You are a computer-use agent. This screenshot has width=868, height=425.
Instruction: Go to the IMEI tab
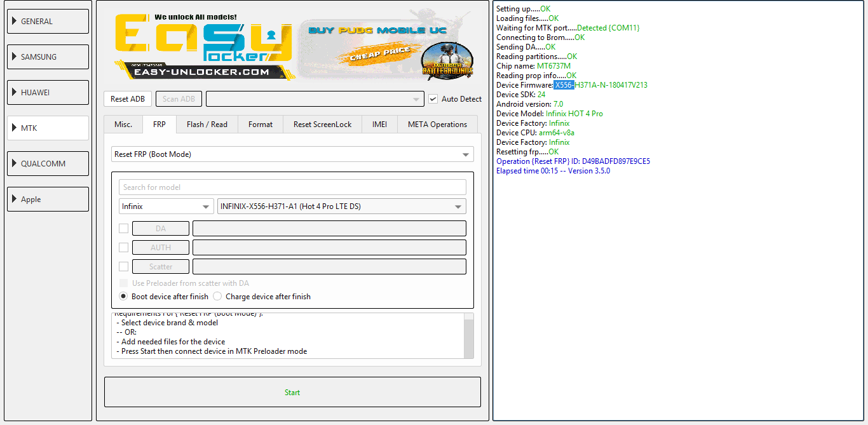pos(379,125)
